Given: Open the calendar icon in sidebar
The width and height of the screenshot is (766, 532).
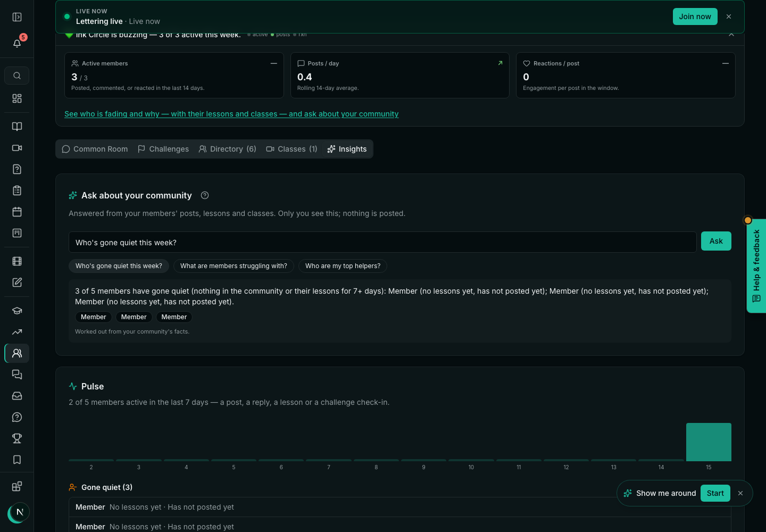Looking at the screenshot, I should (17, 212).
